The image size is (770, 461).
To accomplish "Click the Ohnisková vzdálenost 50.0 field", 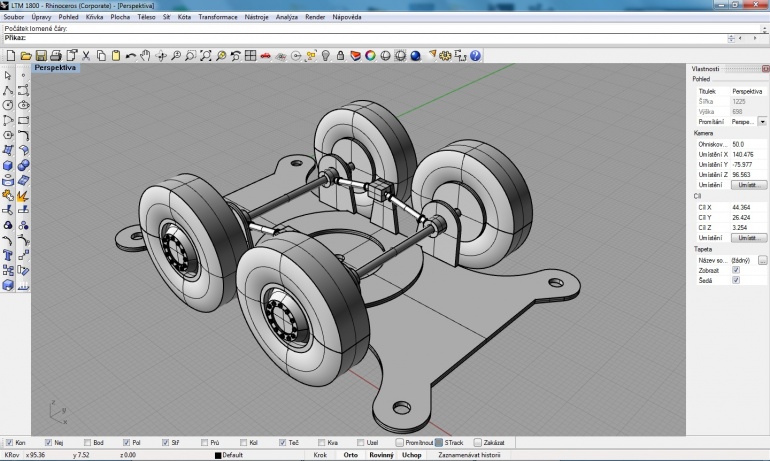I will pos(748,144).
